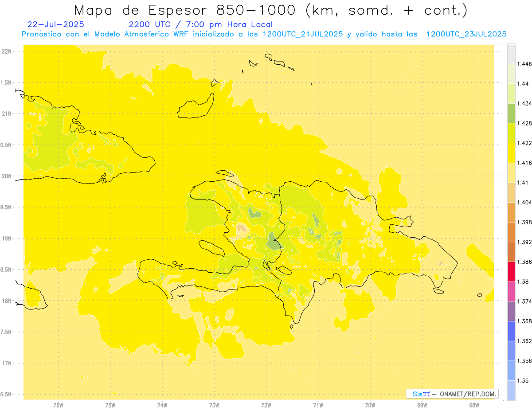This screenshot has height=411, width=532.
Task: Pick the tan legend band 1.404 to 1.41
Action: tap(511, 192)
